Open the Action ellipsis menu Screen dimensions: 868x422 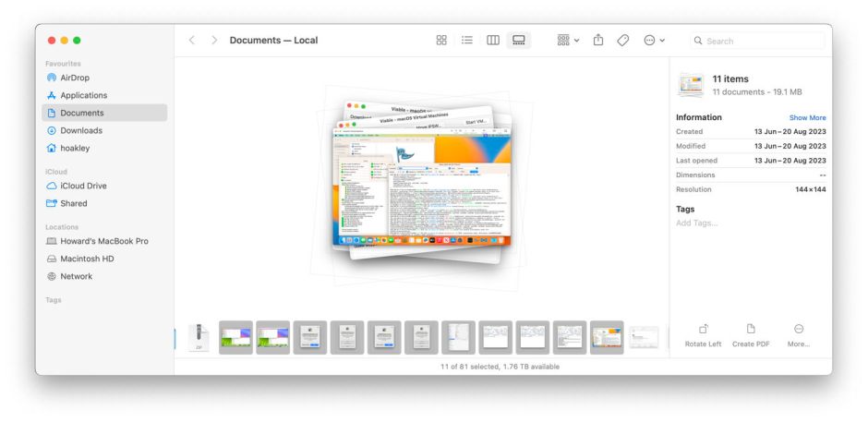point(654,41)
